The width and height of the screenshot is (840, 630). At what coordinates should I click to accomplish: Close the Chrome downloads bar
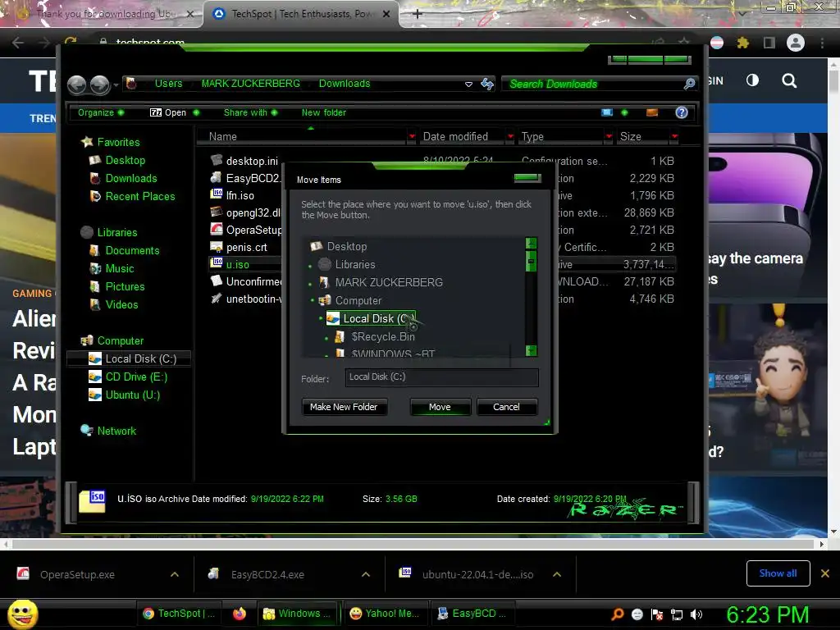(x=825, y=573)
